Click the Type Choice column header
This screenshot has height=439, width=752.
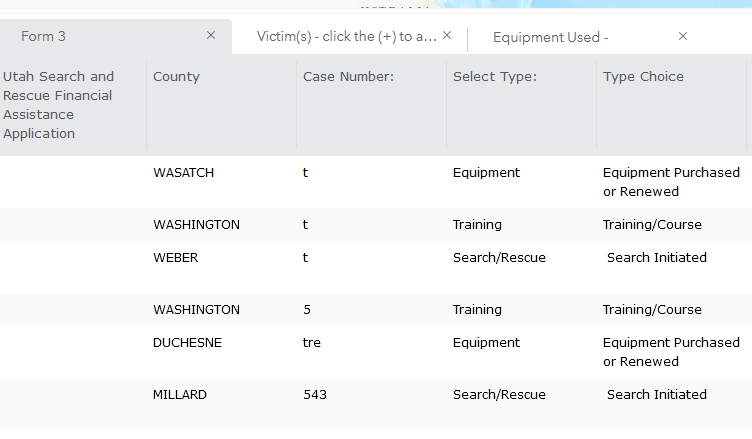(643, 77)
